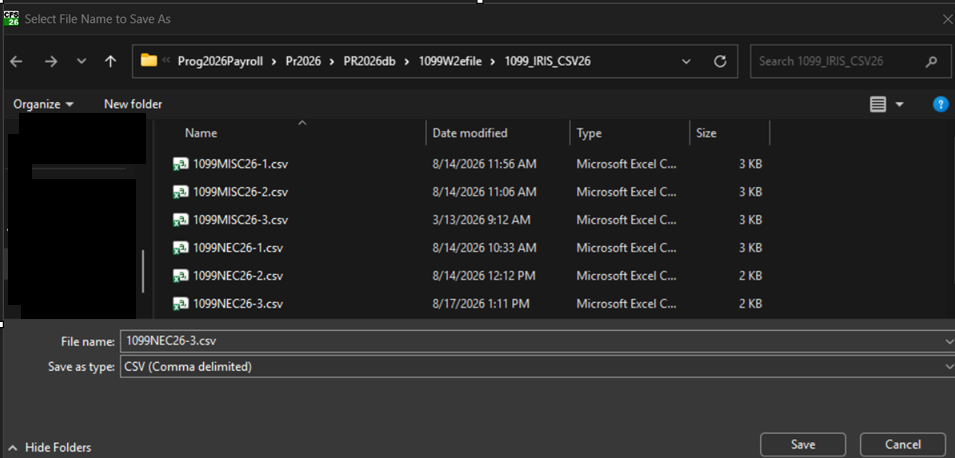Select the file name 1099NEC26-1.csv
This screenshot has height=458, width=955.
click(x=238, y=248)
